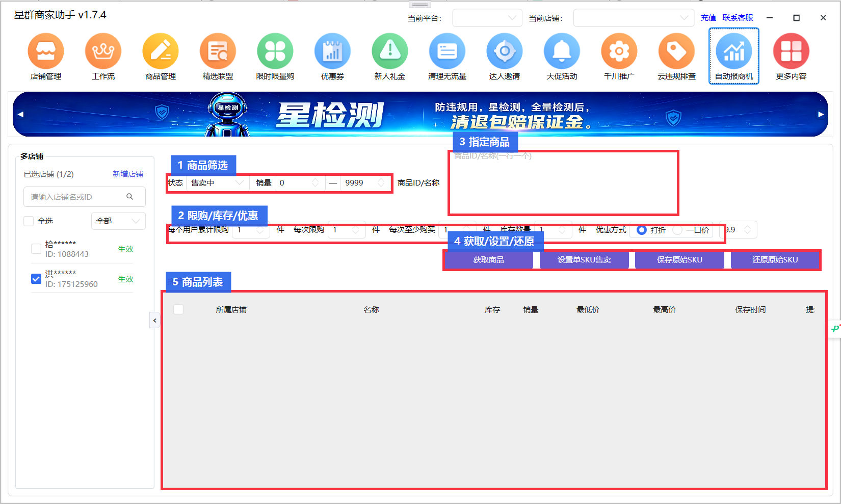Click the 联系客服 contact support link
Screen dimensions: 841x504
pyautogui.click(x=738, y=18)
